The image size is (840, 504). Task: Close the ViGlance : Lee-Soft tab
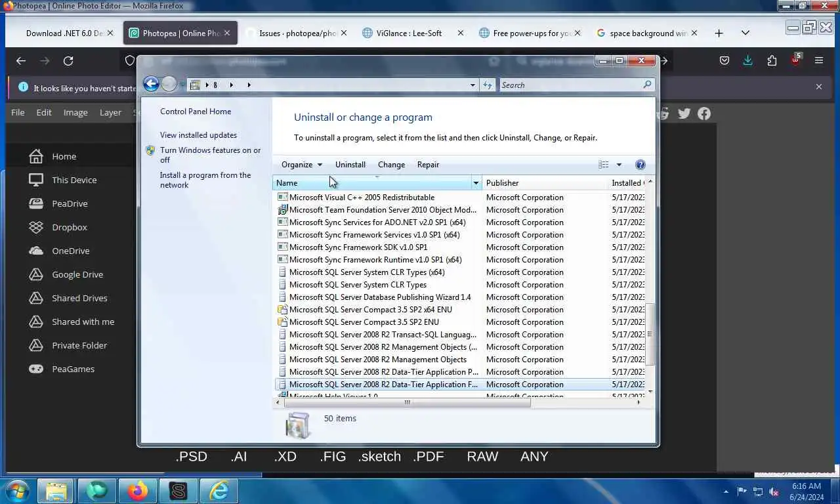click(460, 33)
